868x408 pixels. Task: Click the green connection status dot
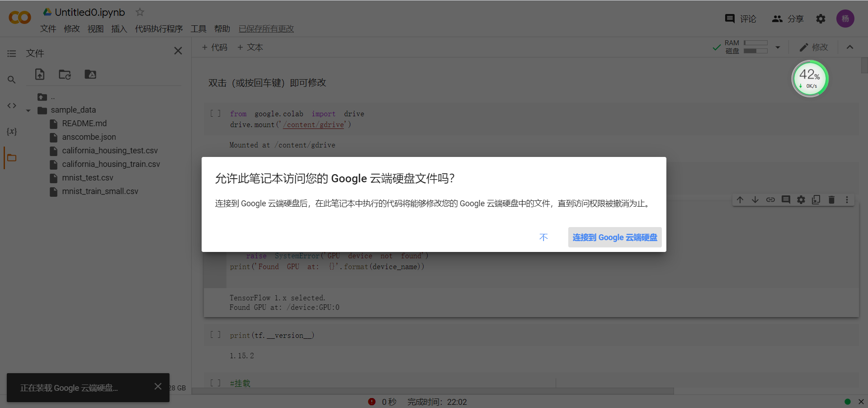(x=848, y=402)
